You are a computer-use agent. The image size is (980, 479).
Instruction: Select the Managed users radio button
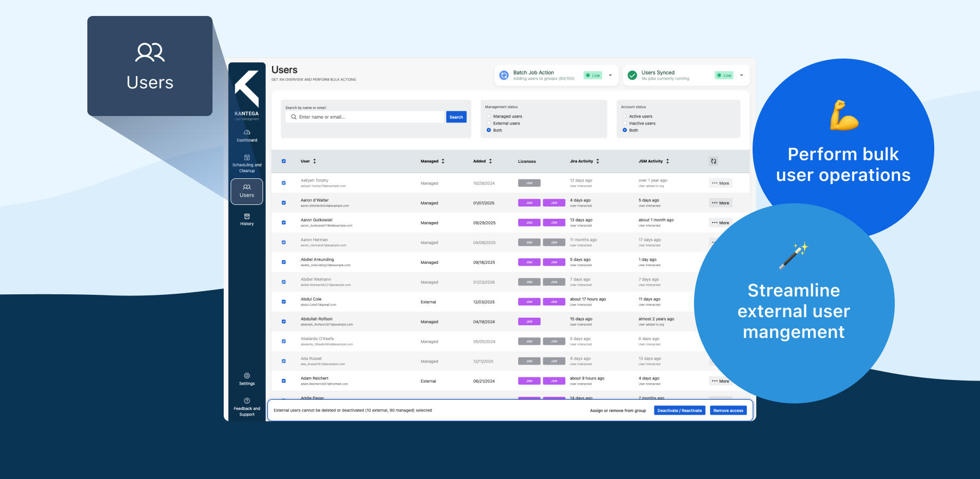pos(489,116)
